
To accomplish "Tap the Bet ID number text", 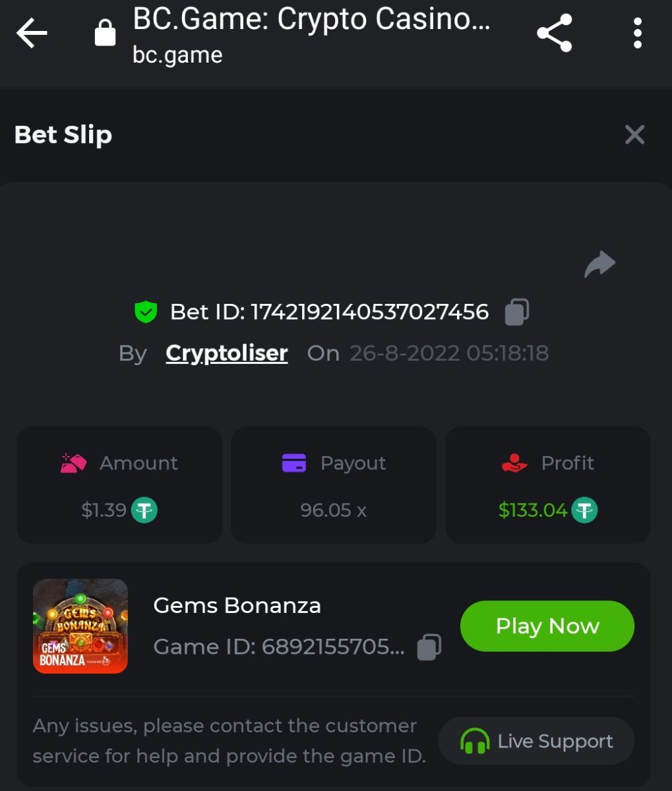I will click(x=369, y=312).
